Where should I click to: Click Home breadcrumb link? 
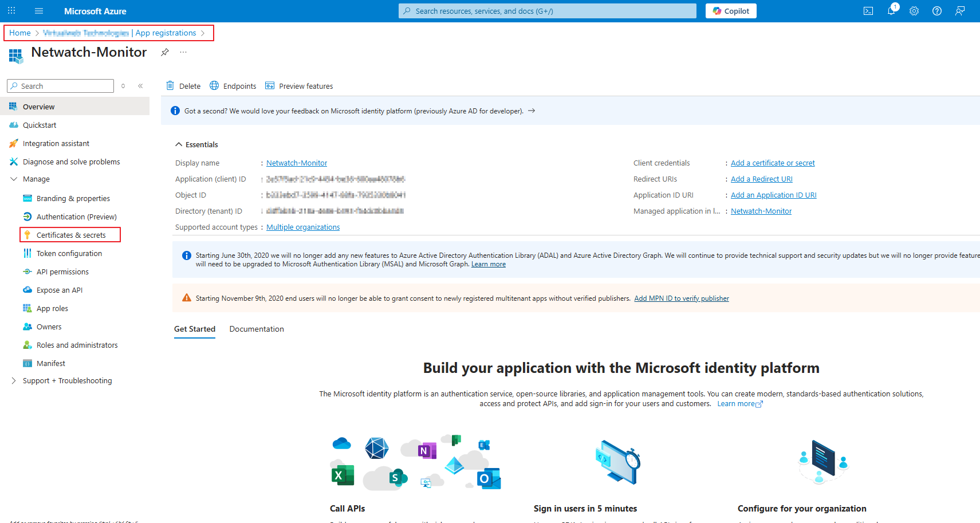(x=20, y=33)
